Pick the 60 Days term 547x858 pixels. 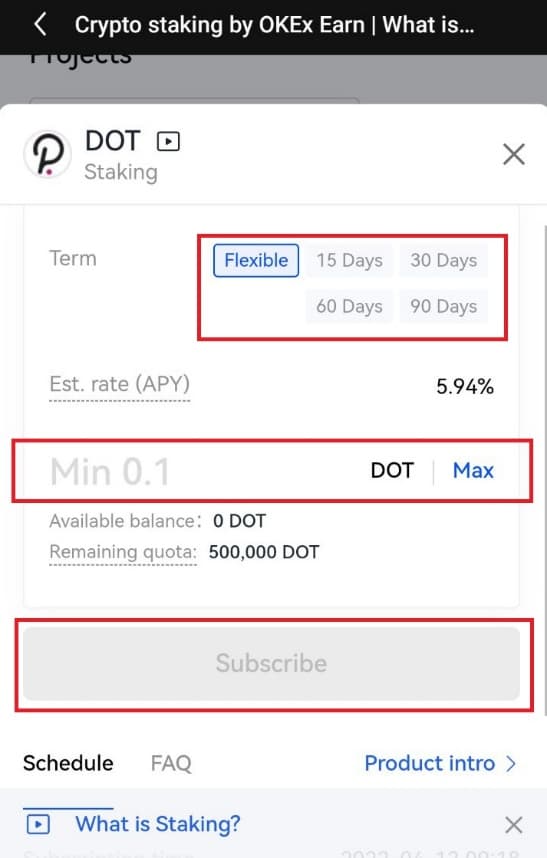(x=349, y=306)
